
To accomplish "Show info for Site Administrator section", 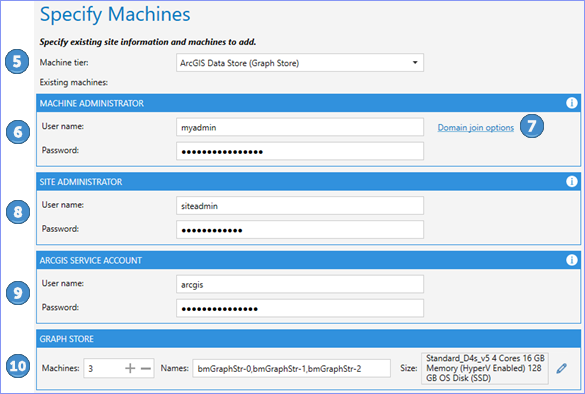I will 572,181.
